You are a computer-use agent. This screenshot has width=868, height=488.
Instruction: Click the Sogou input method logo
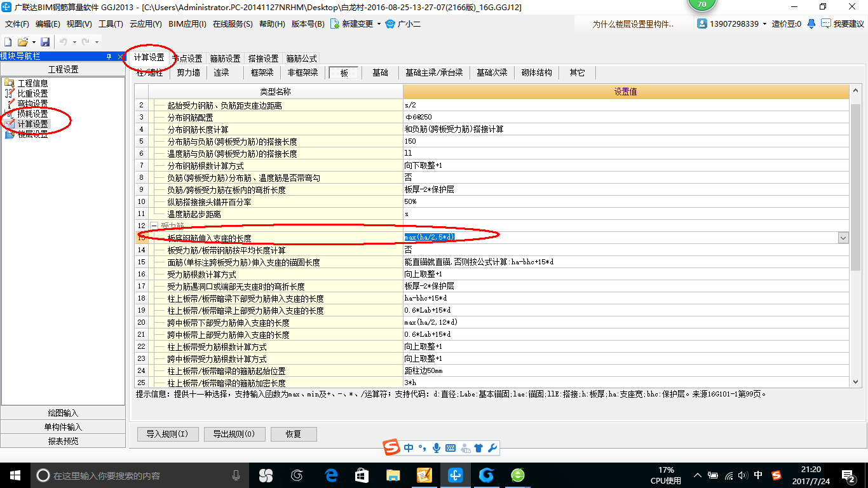[x=392, y=448]
